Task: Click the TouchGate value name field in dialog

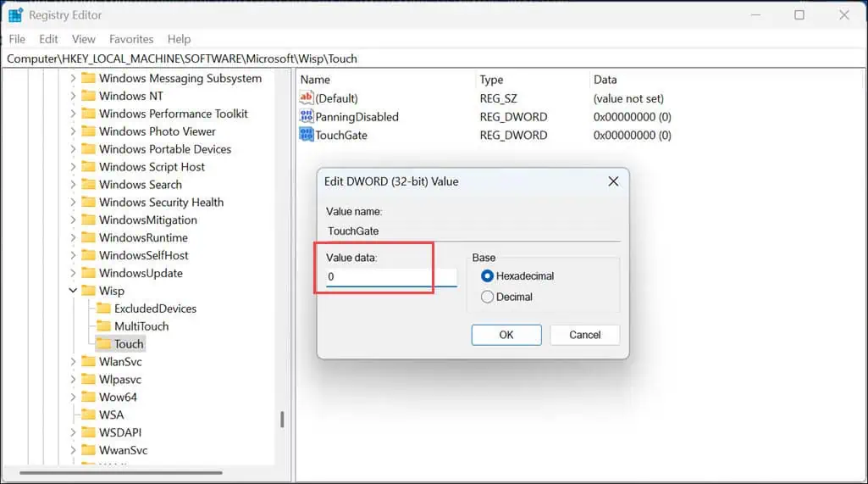Action: [x=473, y=231]
